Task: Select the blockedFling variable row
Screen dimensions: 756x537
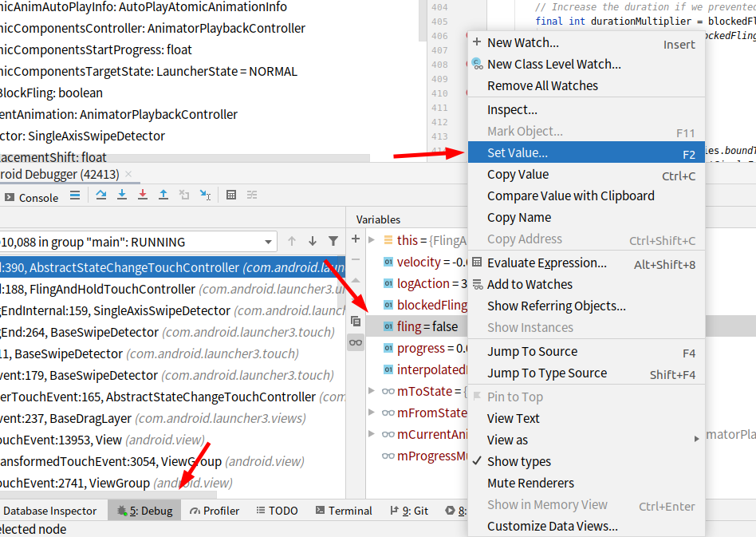Action: click(417, 305)
